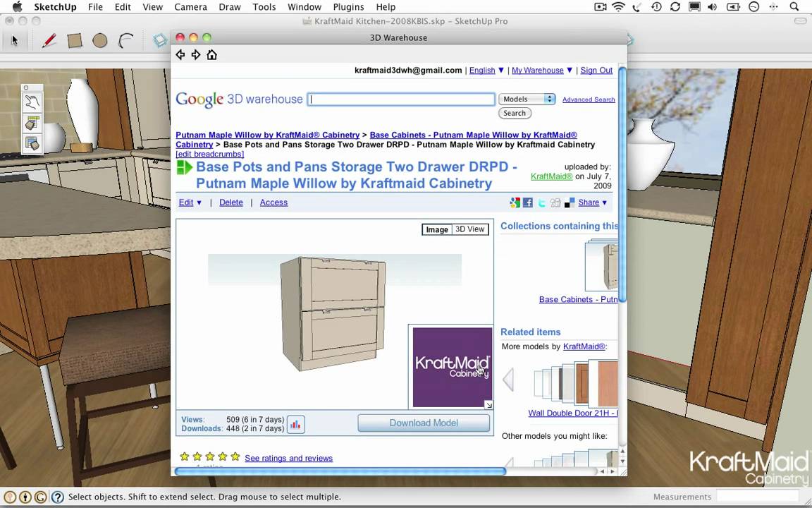This screenshot has width=812, height=508.
Task: Click the Measurements input box
Action: 757,497
